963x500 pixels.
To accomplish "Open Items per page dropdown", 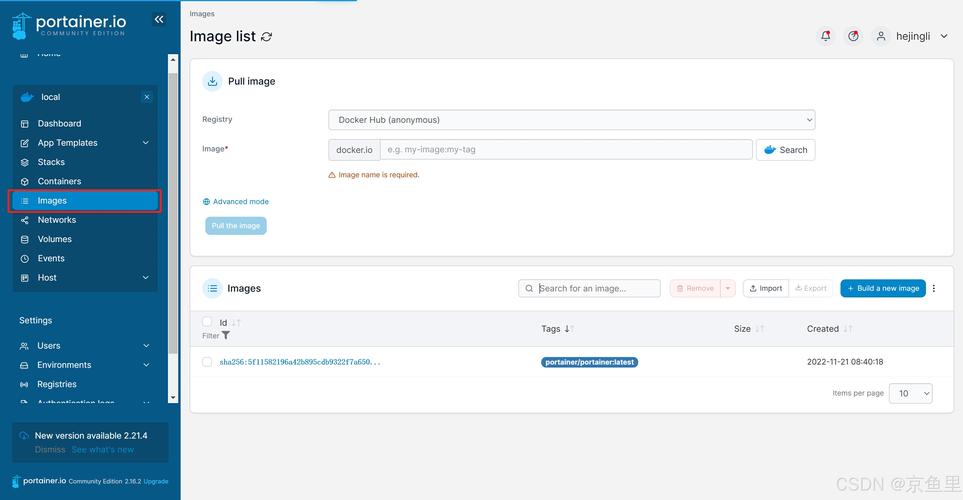I will [x=912, y=393].
